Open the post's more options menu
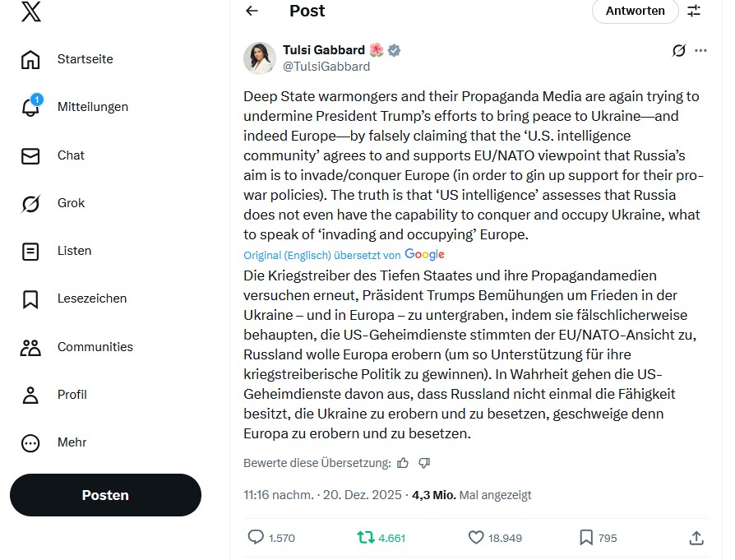The image size is (735, 560). coord(700,50)
